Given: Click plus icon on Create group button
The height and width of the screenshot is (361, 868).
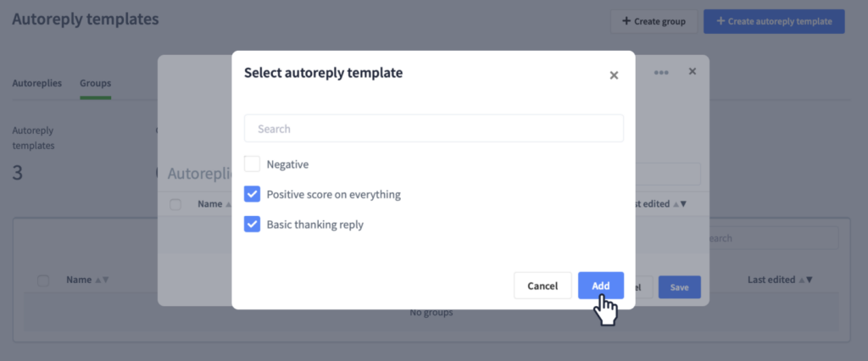Looking at the screenshot, I should (x=626, y=21).
